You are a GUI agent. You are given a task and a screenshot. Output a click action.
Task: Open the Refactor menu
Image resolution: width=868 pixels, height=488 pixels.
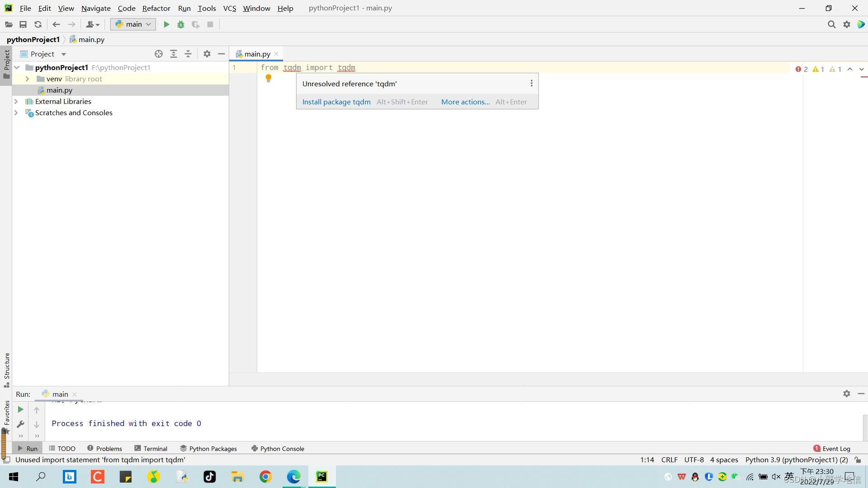coord(156,8)
